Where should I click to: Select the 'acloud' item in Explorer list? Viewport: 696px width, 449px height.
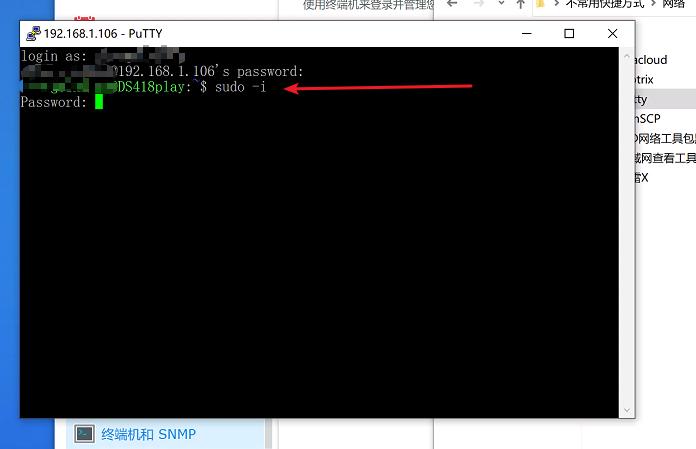pyautogui.click(x=651, y=60)
